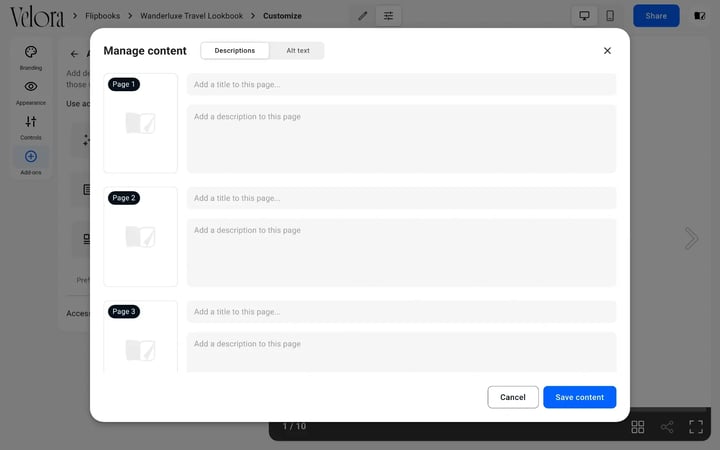Screen dimensions: 720x450
Task: Focus the Page 1 description box
Action: (x=401, y=139)
